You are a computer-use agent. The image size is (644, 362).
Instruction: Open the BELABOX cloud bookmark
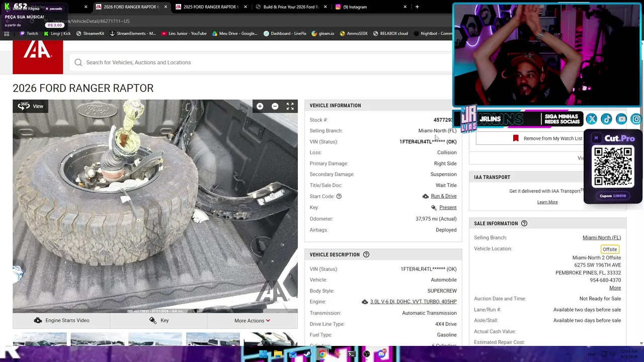[390, 34]
